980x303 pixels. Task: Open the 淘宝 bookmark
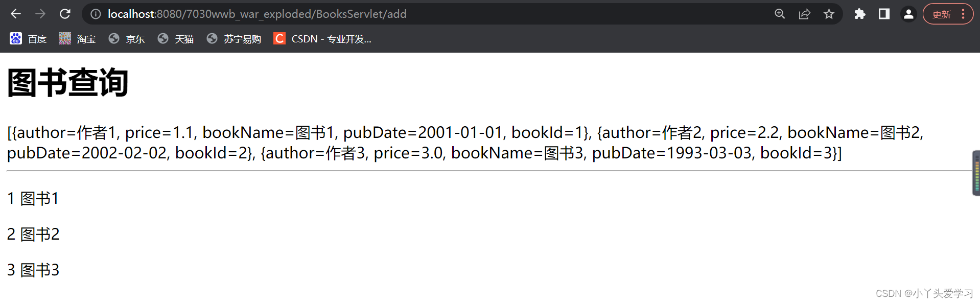coord(77,39)
